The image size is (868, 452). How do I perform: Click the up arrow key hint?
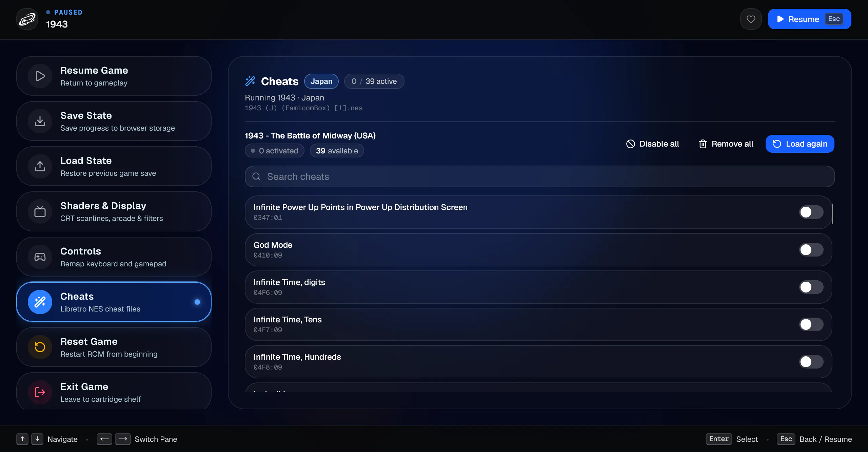click(x=22, y=439)
